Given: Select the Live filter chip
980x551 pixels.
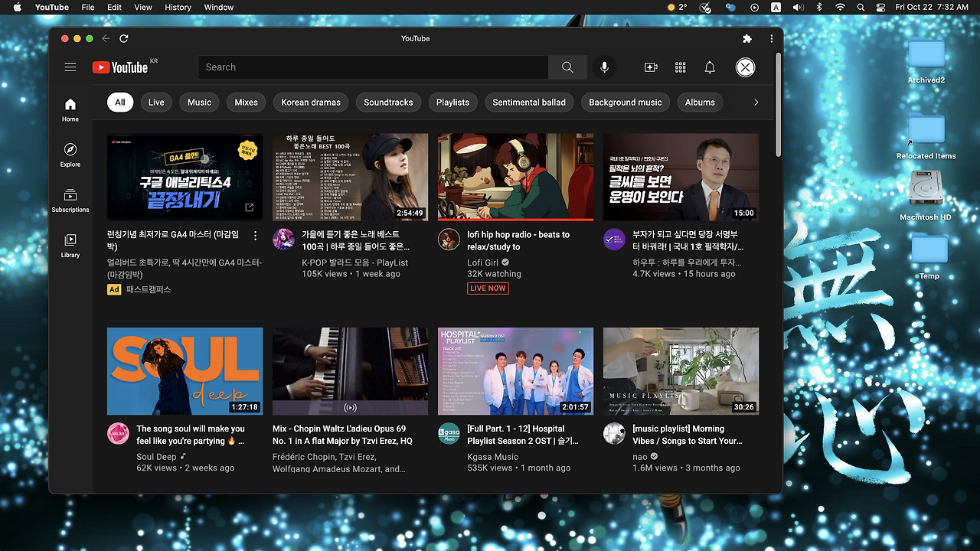Looking at the screenshot, I should pos(156,103).
